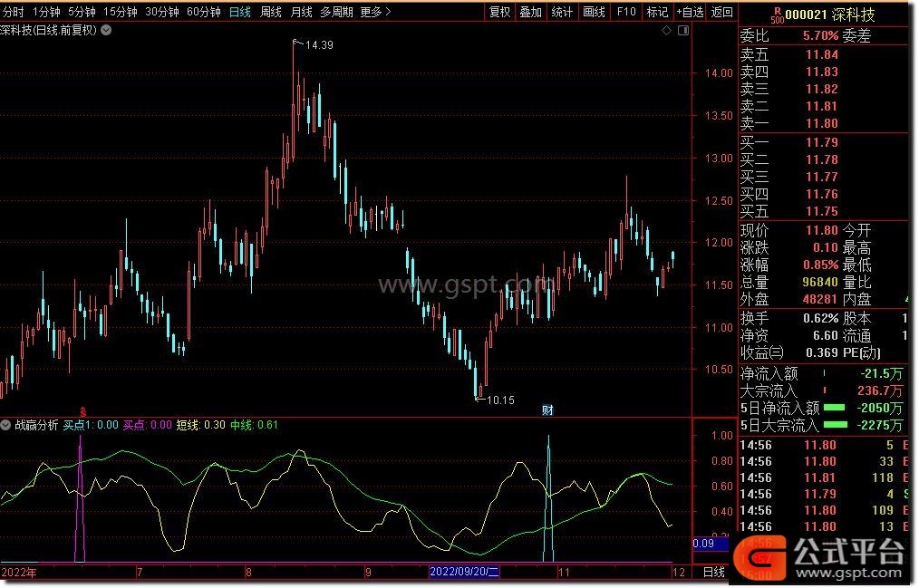This screenshot has height=588, width=919.
Task: Click the 10.15 low price label
Action: coord(500,400)
